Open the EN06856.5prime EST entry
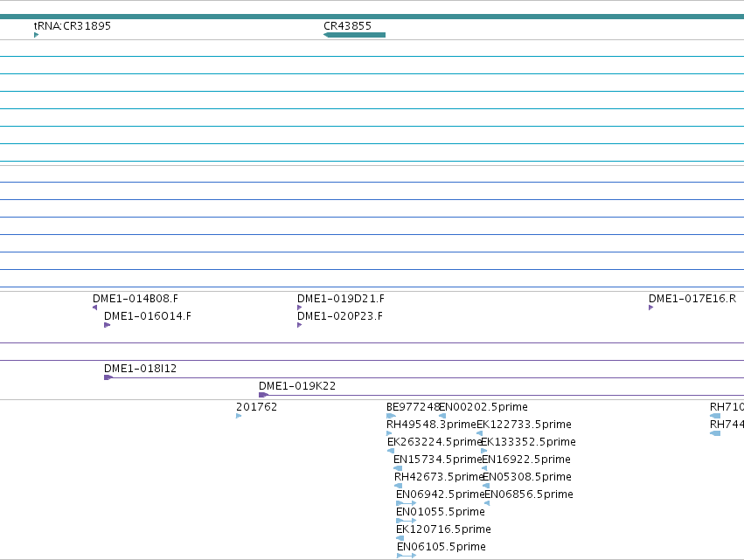The height and width of the screenshot is (560, 744). point(529,494)
